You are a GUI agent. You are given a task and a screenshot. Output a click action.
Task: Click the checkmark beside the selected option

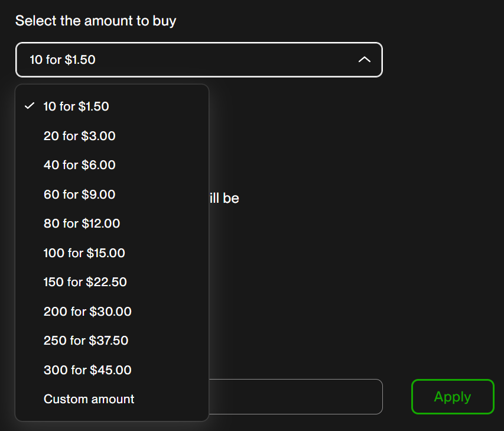click(x=30, y=106)
